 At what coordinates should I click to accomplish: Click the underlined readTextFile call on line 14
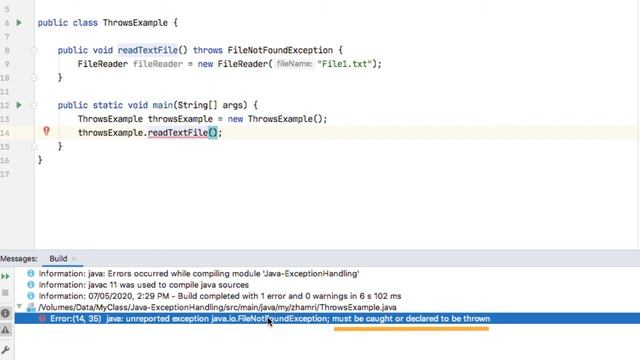click(x=178, y=133)
